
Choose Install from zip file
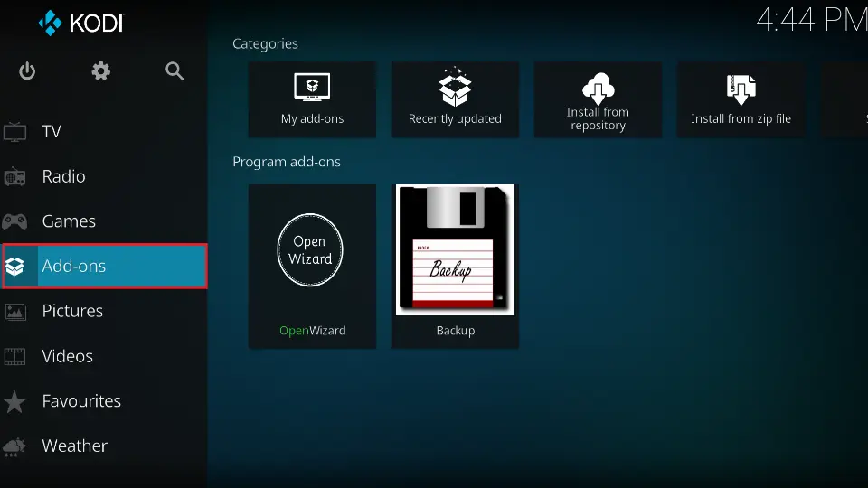[x=741, y=99]
